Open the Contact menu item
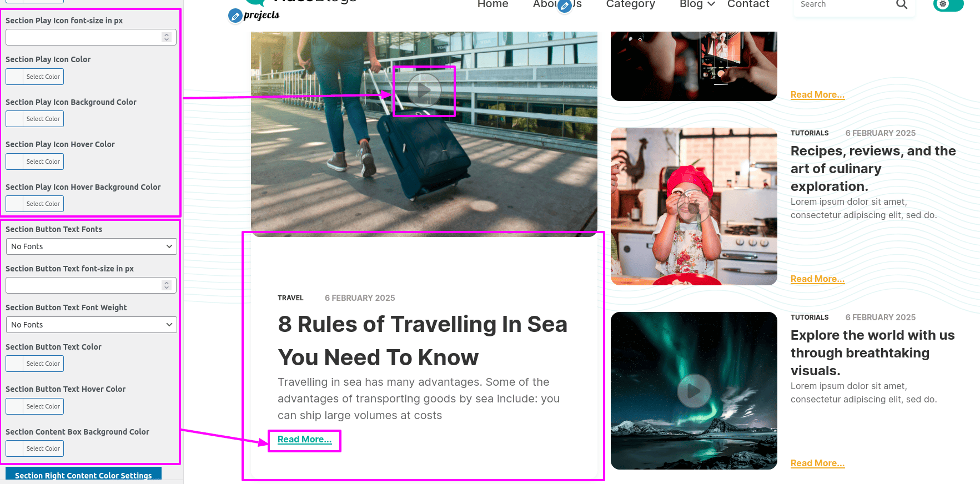The height and width of the screenshot is (484, 980). pyautogui.click(x=748, y=4)
